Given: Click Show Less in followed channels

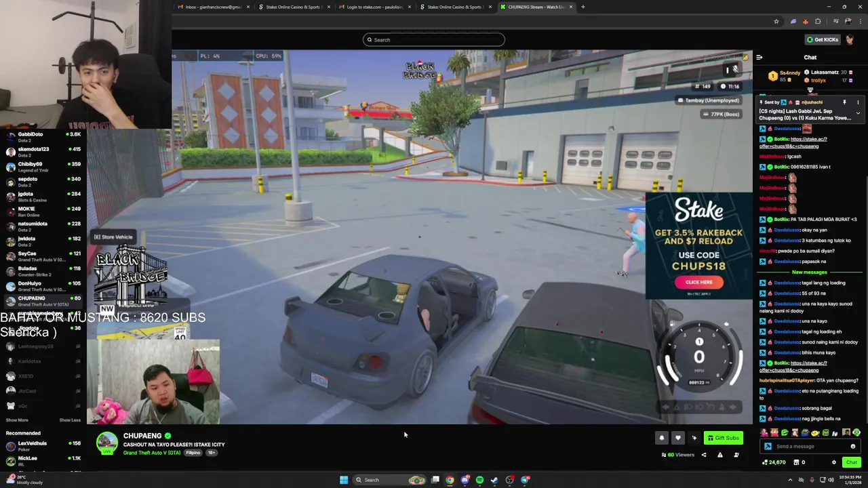Looking at the screenshot, I should point(70,420).
